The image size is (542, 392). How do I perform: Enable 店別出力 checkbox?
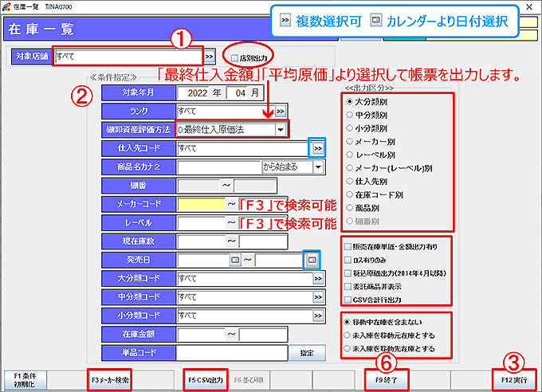234,58
